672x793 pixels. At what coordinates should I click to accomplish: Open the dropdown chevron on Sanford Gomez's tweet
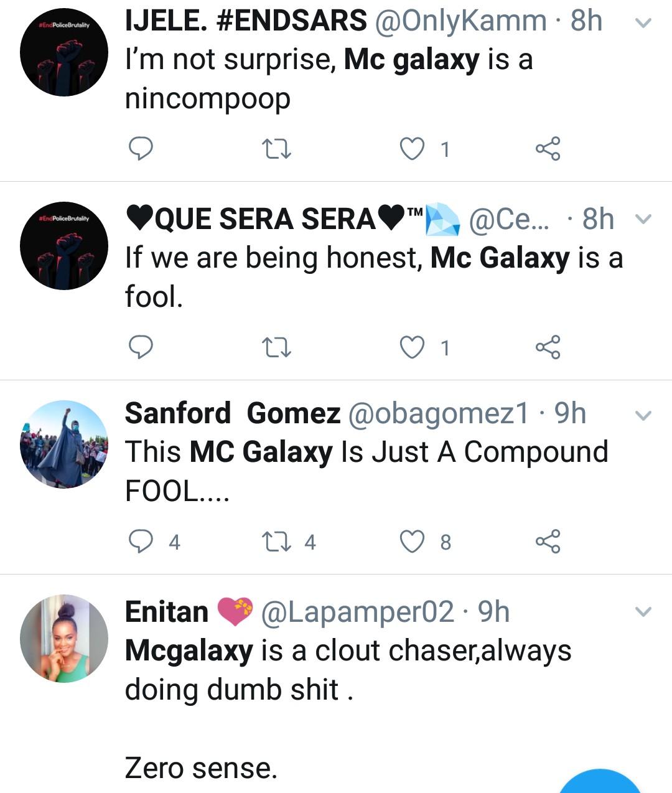(643, 415)
